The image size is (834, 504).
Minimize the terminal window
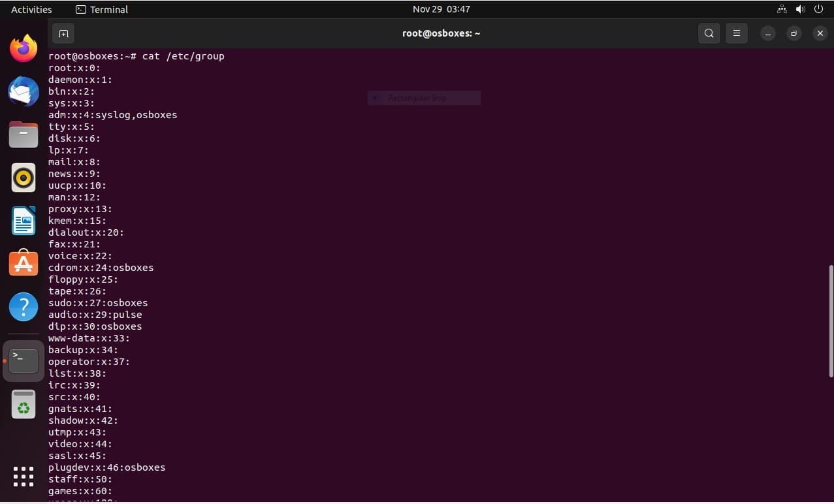pyautogui.click(x=768, y=33)
